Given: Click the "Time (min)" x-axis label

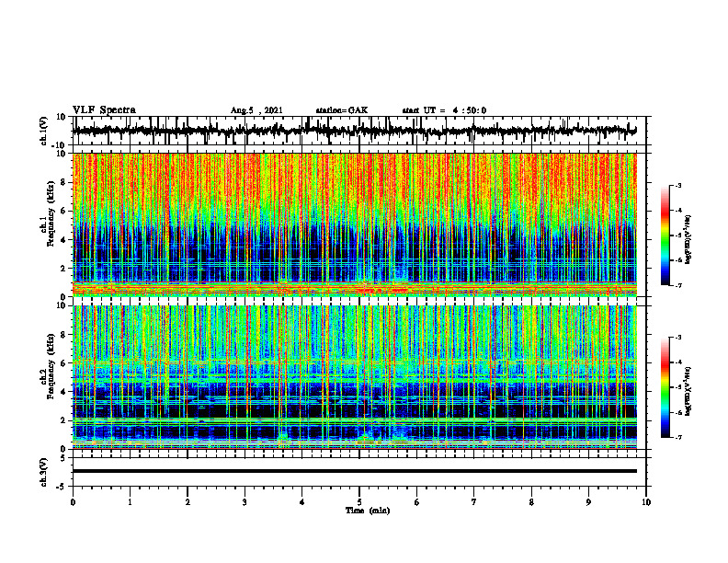Looking at the screenshot, I should pos(368,511).
